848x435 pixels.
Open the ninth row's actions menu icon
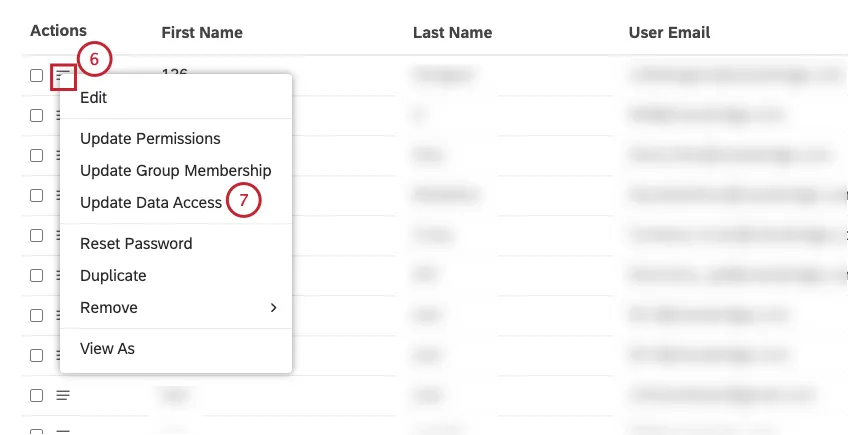tap(63, 395)
